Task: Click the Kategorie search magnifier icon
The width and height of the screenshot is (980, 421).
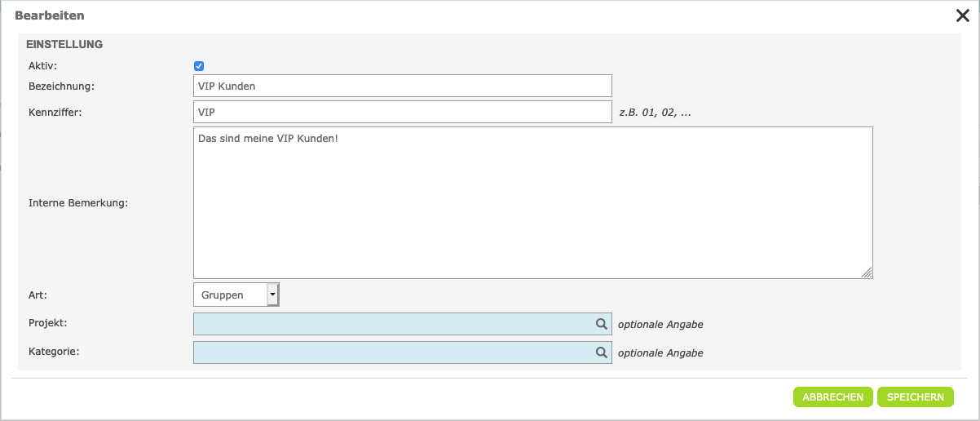Action: [x=602, y=352]
